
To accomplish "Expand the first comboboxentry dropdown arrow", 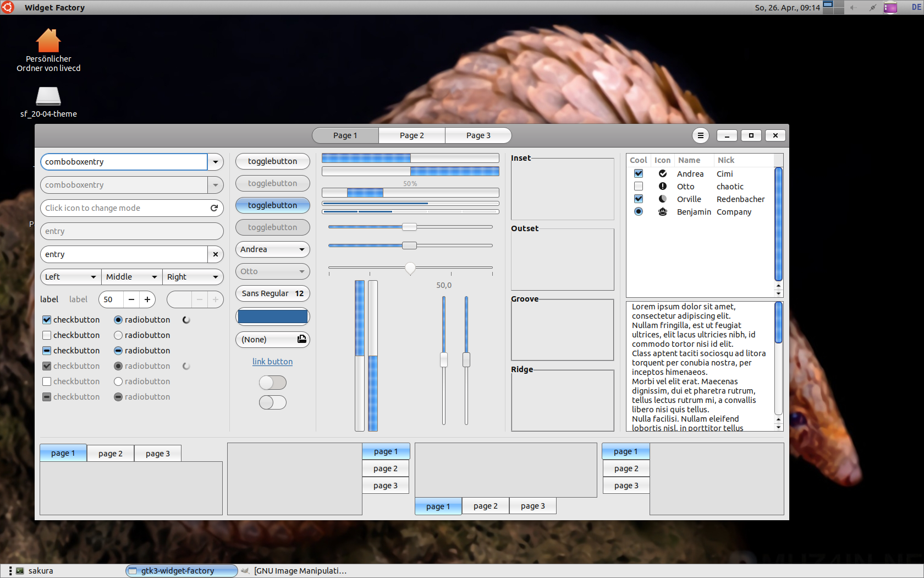I will point(215,162).
